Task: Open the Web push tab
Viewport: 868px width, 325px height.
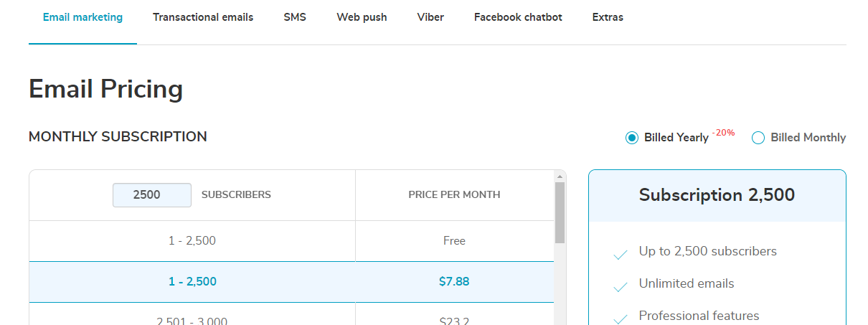Action: [x=362, y=17]
